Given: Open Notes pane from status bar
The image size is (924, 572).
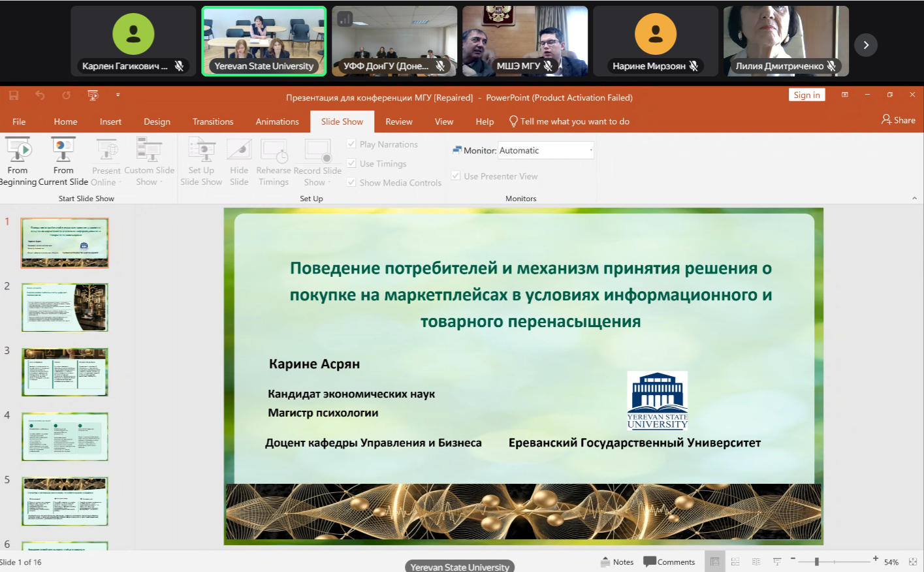Looking at the screenshot, I should (x=617, y=562).
